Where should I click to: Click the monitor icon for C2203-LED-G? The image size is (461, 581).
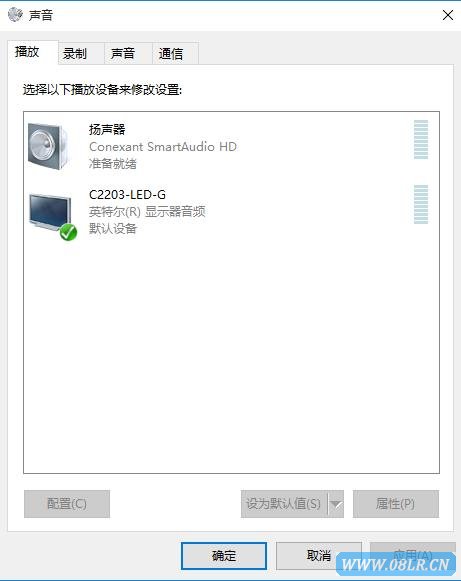pyautogui.click(x=50, y=213)
